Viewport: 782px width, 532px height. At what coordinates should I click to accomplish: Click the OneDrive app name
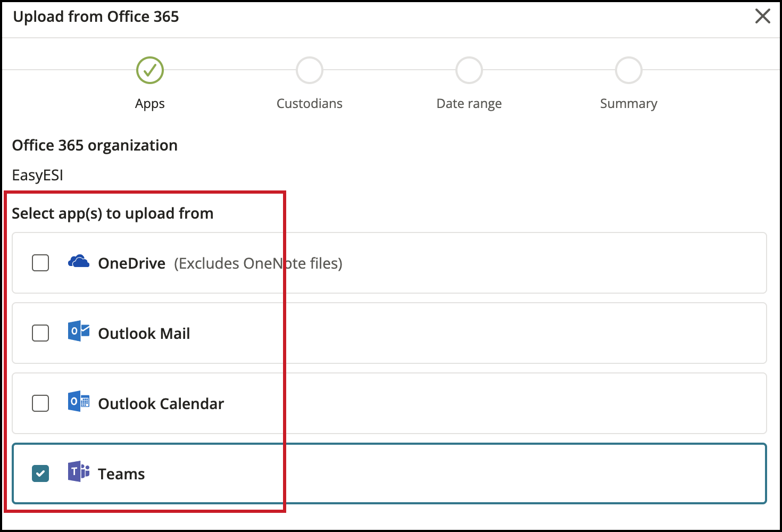pyautogui.click(x=132, y=263)
